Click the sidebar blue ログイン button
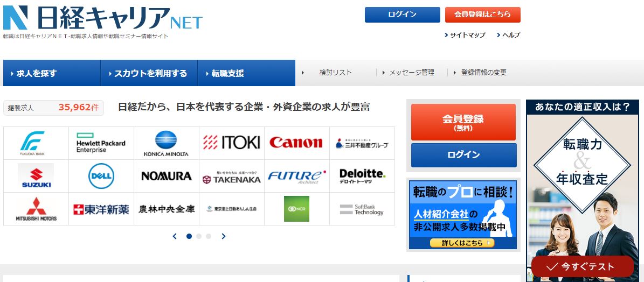The height and width of the screenshot is (282, 644). (x=463, y=155)
